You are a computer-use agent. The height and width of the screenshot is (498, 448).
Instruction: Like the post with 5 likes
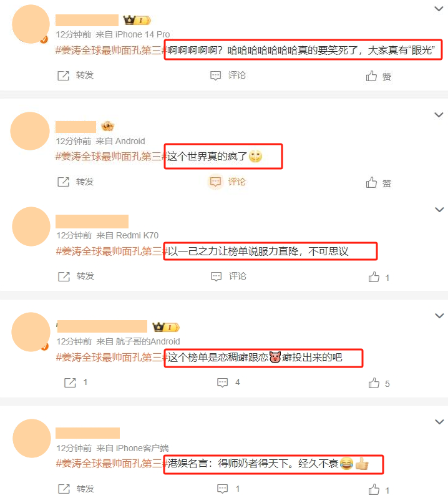coord(374,383)
